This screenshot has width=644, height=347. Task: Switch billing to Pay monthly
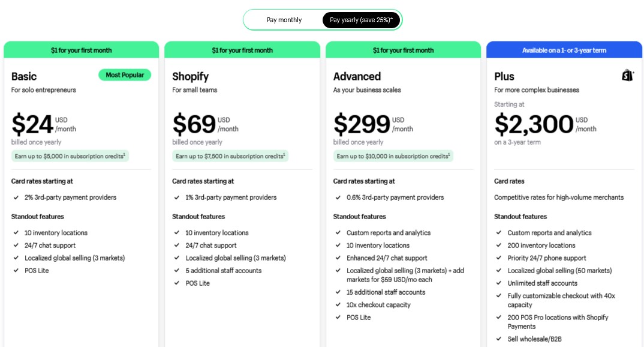pyautogui.click(x=284, y=20)
